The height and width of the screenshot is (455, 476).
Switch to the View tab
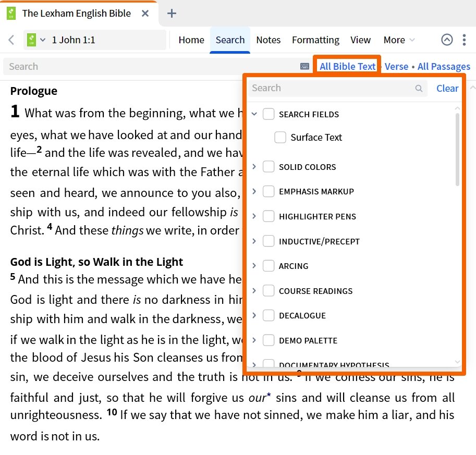tap(360, 40)
